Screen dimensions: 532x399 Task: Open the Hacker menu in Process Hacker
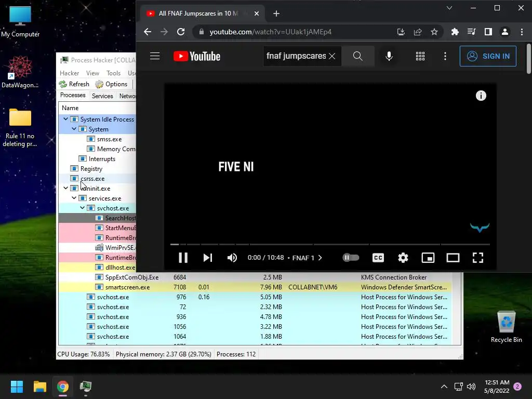(x=69, y=73)
